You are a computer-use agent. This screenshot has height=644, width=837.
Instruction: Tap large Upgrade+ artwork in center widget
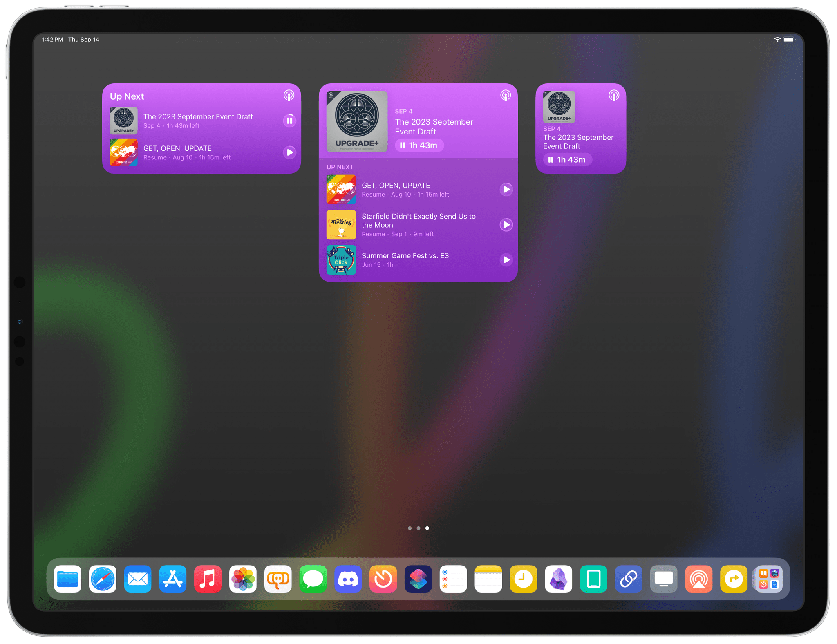(x=357, y=121)
